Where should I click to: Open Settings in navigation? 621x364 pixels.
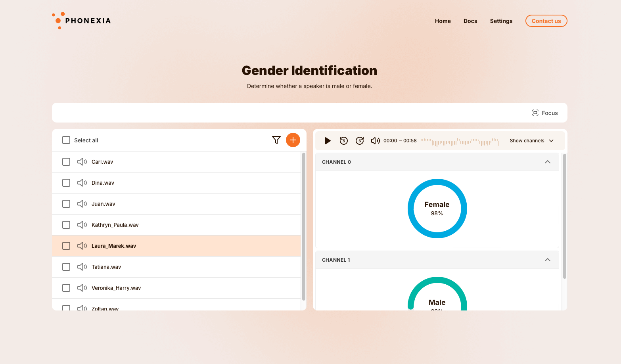click(x=501, y=21)
